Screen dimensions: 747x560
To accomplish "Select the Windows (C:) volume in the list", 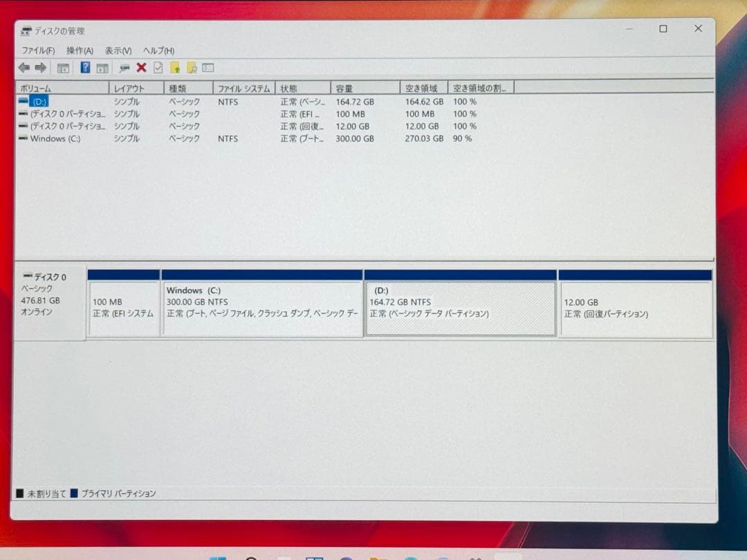I will pos(54,138).
